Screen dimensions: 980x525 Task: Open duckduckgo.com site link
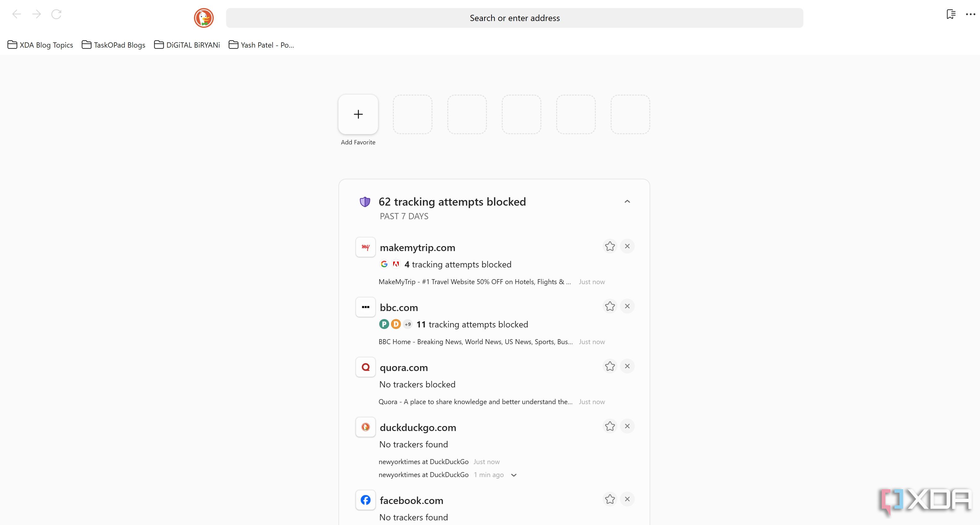pyautogui.click(x=418, y=428)
